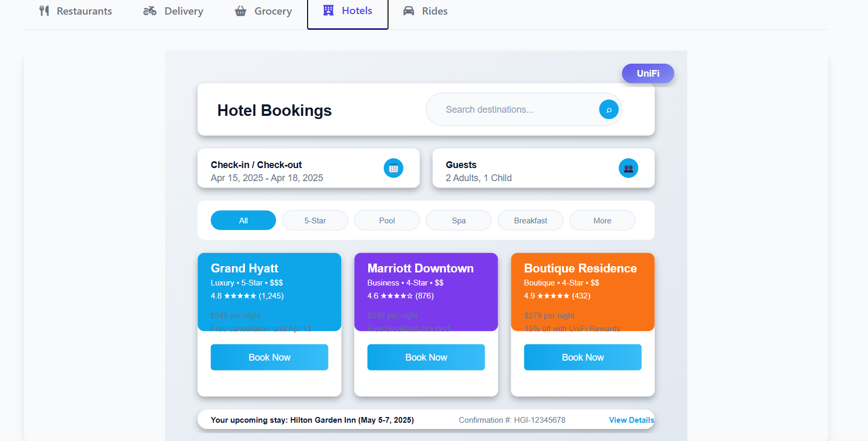868x441 pixels.
Task: Click Confirmation # HGI-12345678 text
Action: tap(512, 420)
